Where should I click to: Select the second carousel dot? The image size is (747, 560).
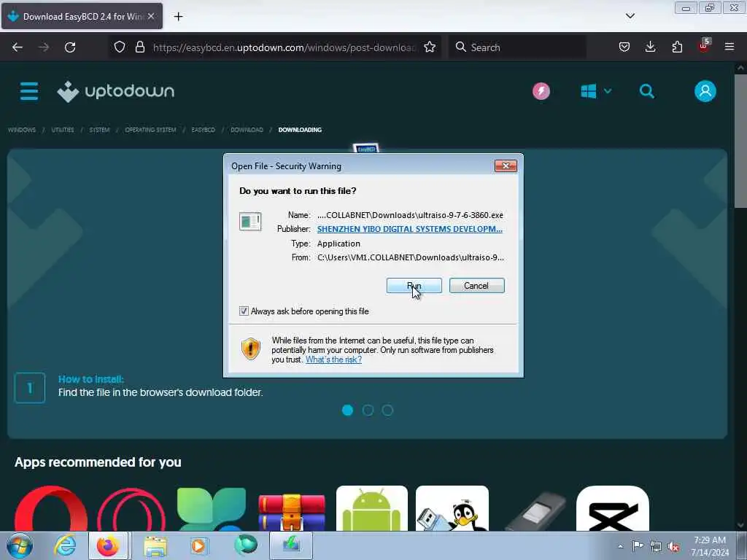(x=368, y=410)
